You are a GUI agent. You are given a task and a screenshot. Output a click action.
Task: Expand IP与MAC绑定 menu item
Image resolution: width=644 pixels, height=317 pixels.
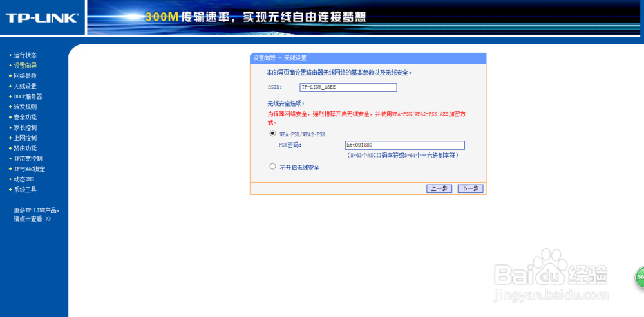[x=29, y=169]
